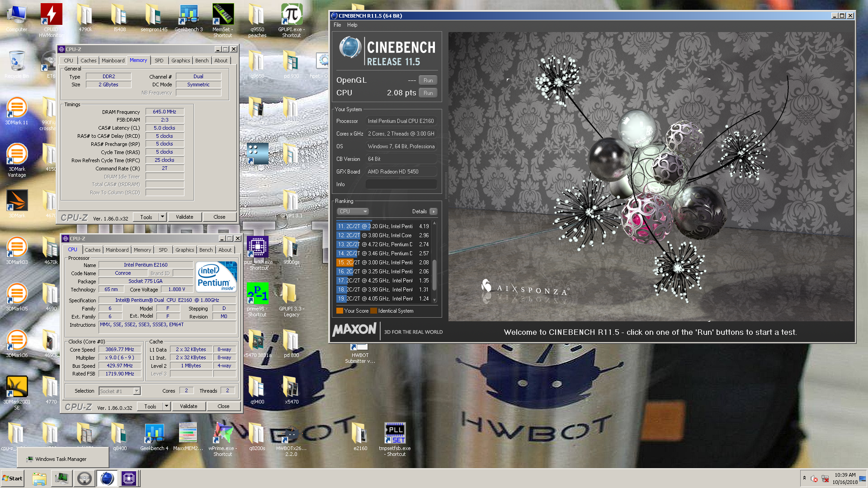Switch to Caches tab in lower CPU-Z window

pyautogui.click(x=93, y=250)
